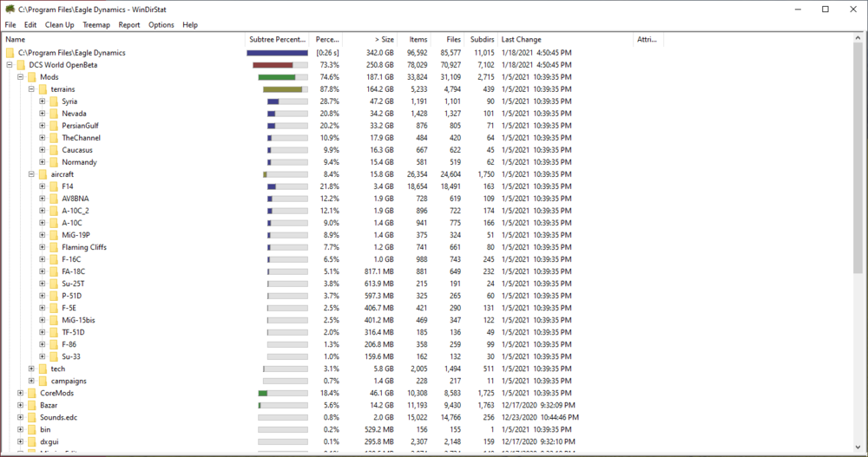Select the MiG-19P folder icon
The width and height of the screenshot is (868, 457).
tap(54, 235)
